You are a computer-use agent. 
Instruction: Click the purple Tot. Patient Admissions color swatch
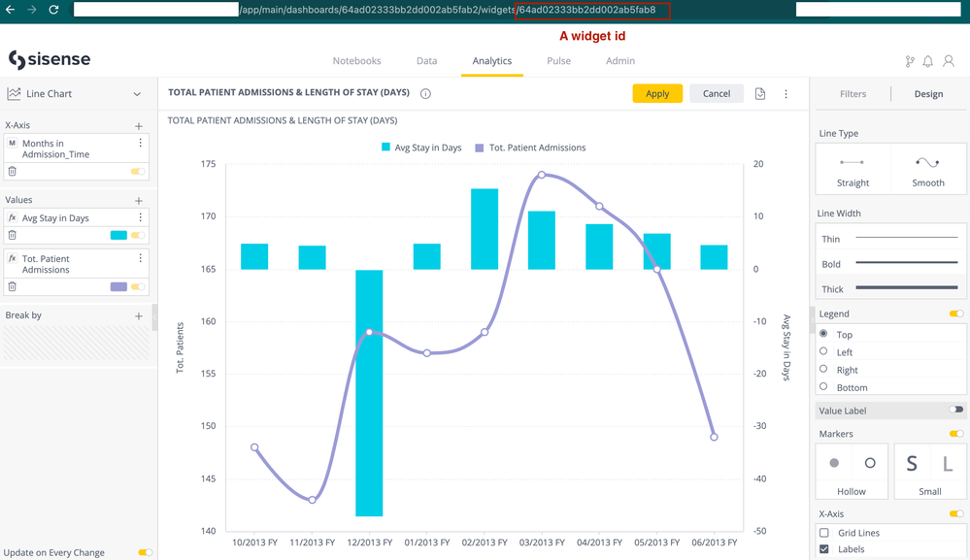coord(118,287)
